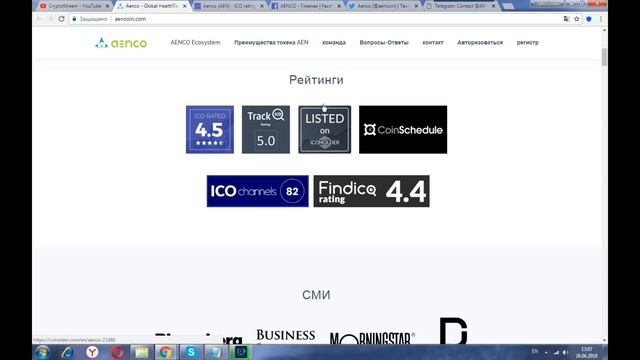Launch Opera from the taskbar
The image size is (640, 360).
[x=118, y=352]
